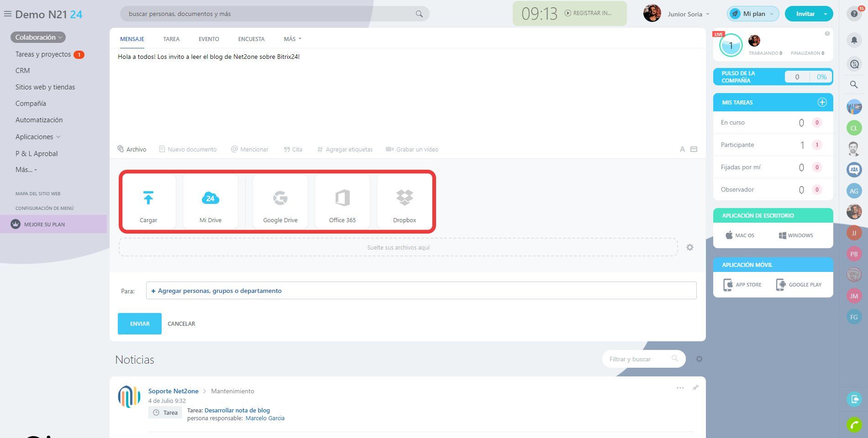Expand the Aplicaciones sidebar menu
Screen dimensions: 868x438
(x=38, y=137)
